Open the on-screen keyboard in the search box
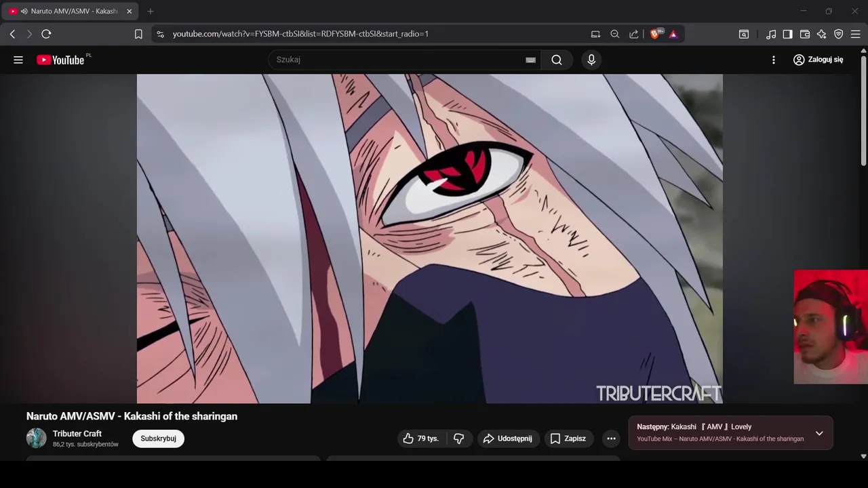Screen dimensions: 868x488 (530, 60)
